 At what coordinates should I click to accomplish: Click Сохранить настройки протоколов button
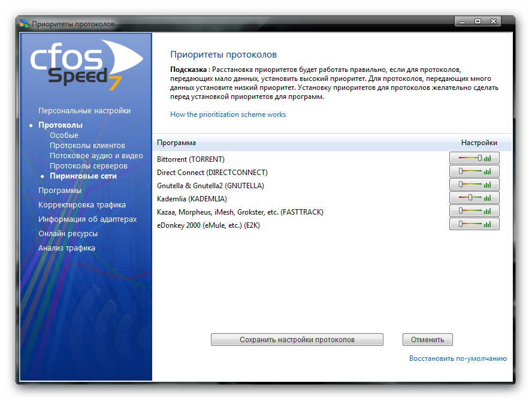297,340
